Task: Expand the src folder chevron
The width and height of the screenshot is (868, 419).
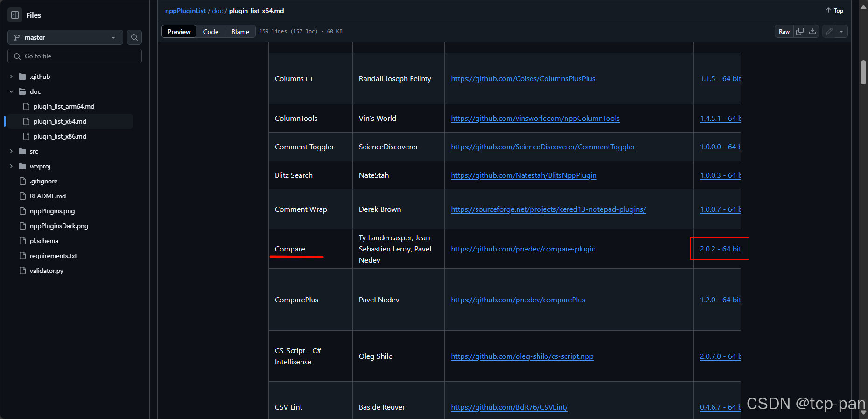Action: point(11,151)
